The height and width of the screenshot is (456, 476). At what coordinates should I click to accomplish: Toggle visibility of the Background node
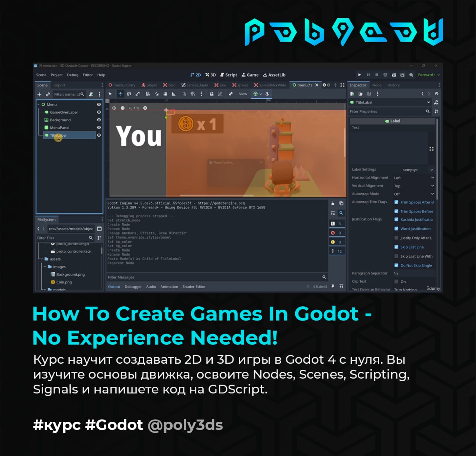pos(99,120)
